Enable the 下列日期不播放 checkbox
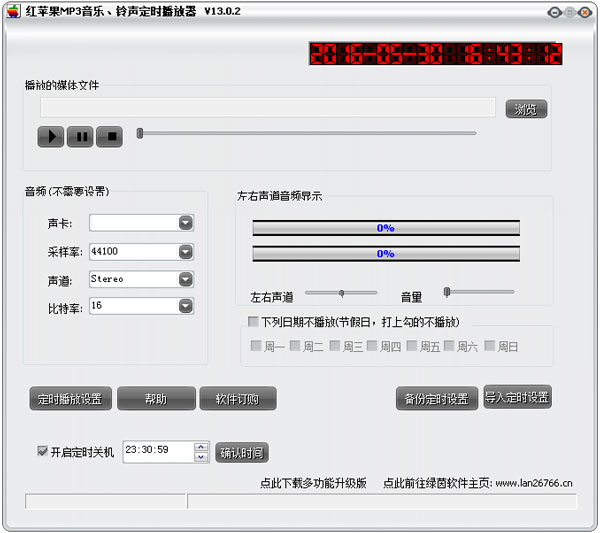600x533 pixels. coord(253,322)
